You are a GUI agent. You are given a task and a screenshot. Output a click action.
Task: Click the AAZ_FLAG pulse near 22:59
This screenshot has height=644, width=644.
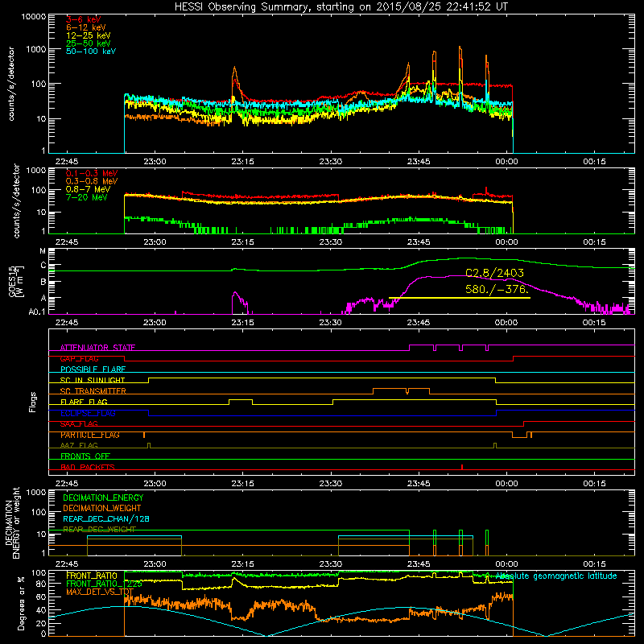(x=149, y=445)
